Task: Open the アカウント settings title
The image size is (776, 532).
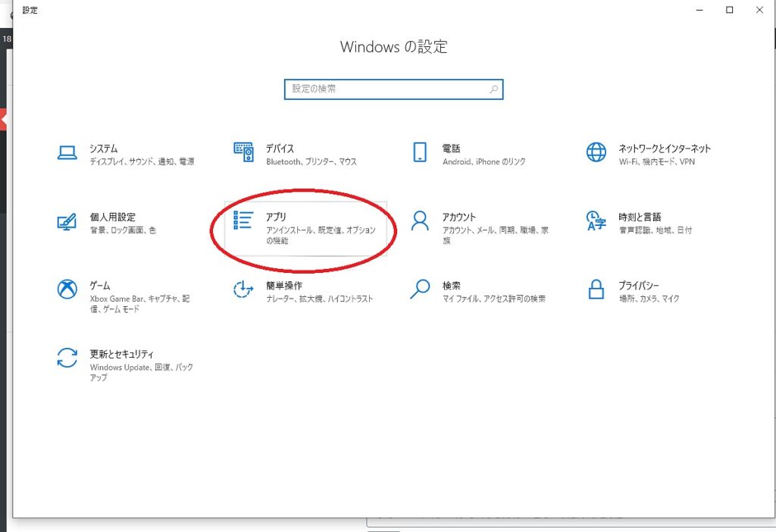Action: (x=458, y=217)
